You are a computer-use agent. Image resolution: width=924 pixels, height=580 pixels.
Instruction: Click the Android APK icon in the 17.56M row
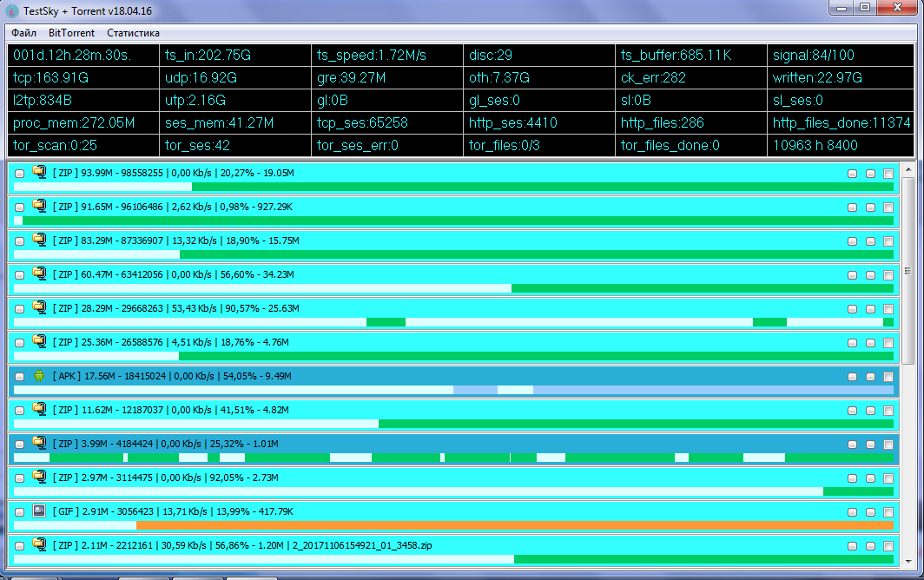pyautogui.click(x=39, y=376)
